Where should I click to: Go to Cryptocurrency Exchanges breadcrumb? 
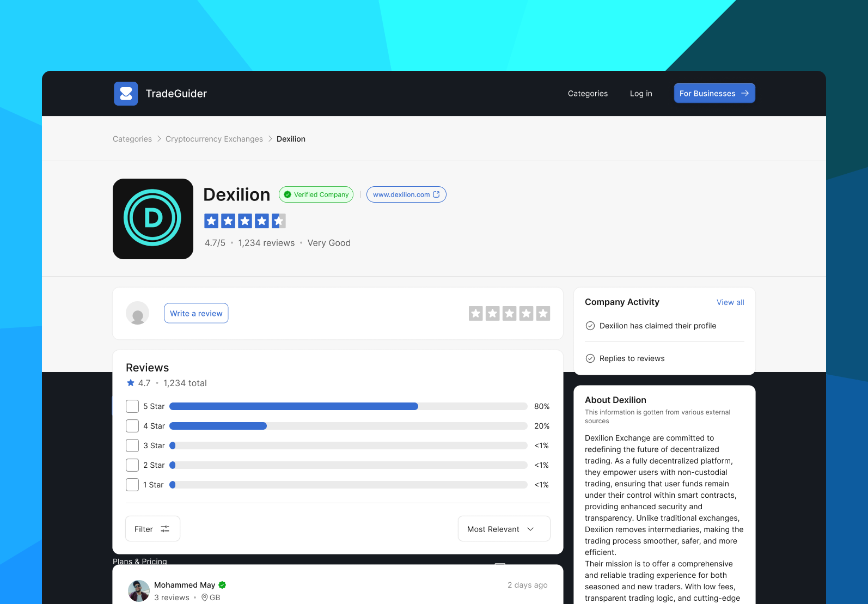point(214,139)
